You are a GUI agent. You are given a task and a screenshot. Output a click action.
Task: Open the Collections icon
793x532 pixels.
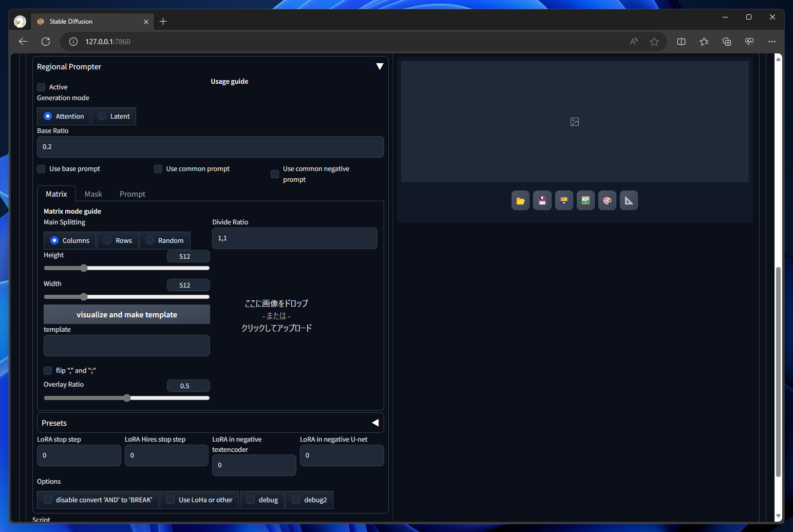tap(727, 42)
